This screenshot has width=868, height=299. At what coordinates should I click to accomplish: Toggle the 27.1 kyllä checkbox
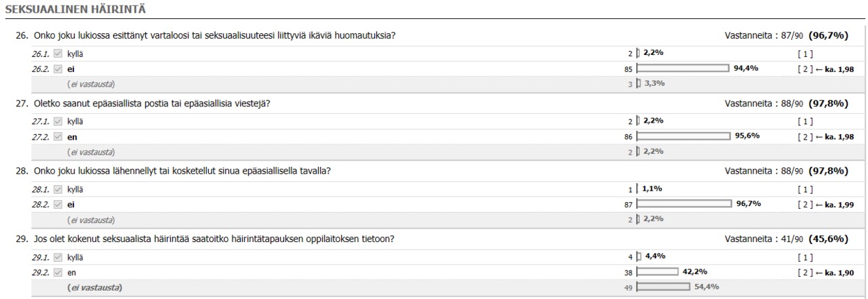pos(58,121)
